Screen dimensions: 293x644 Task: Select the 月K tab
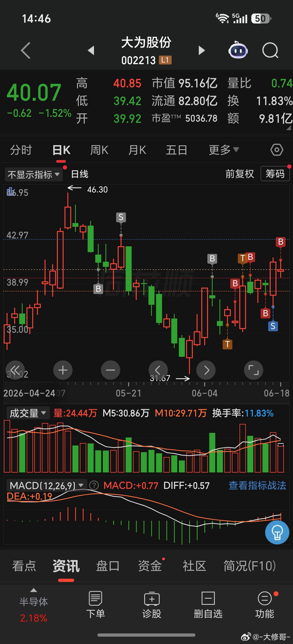tap(137, 150)
